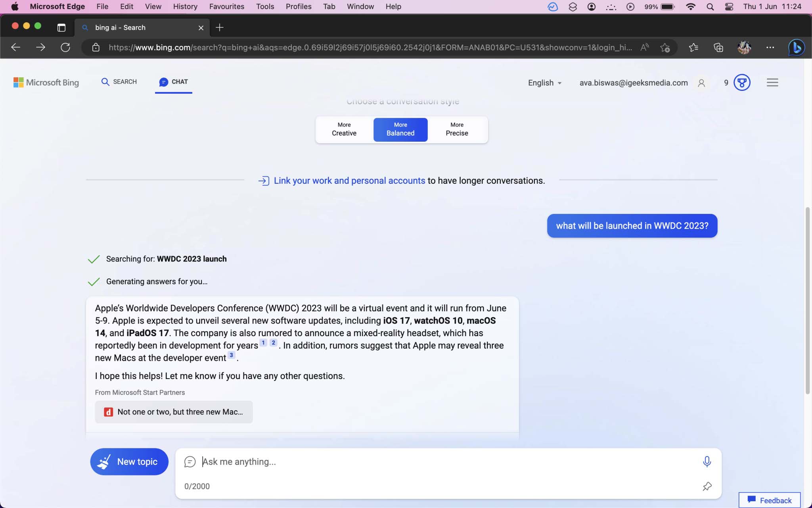
Task: Open the Favourites menu in menu bar
Action: point(226,6)
